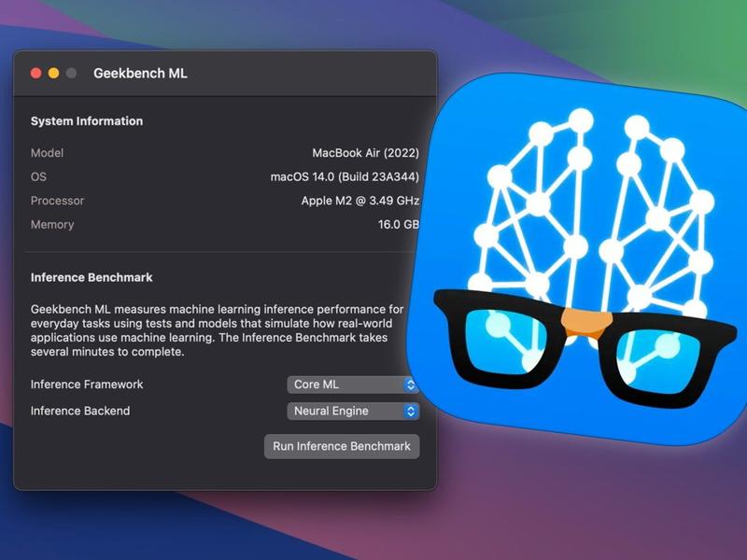This screenshot has height=560, width=747.
Task: Click the Inference Backend label
Action: [80, 411]
